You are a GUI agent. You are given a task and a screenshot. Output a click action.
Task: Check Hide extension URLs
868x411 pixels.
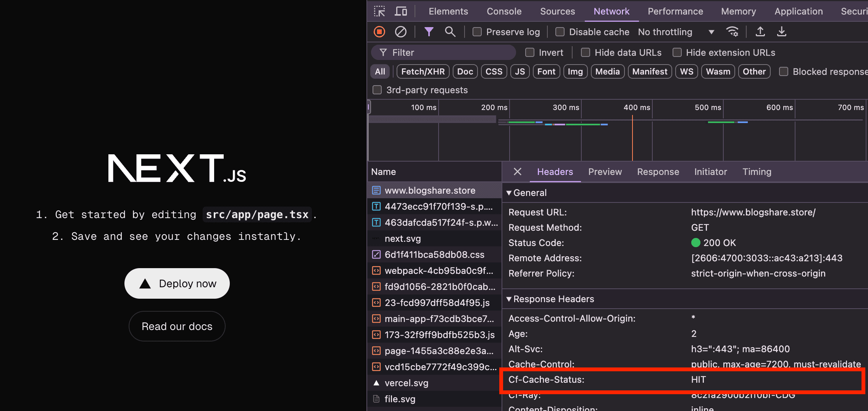677,52
